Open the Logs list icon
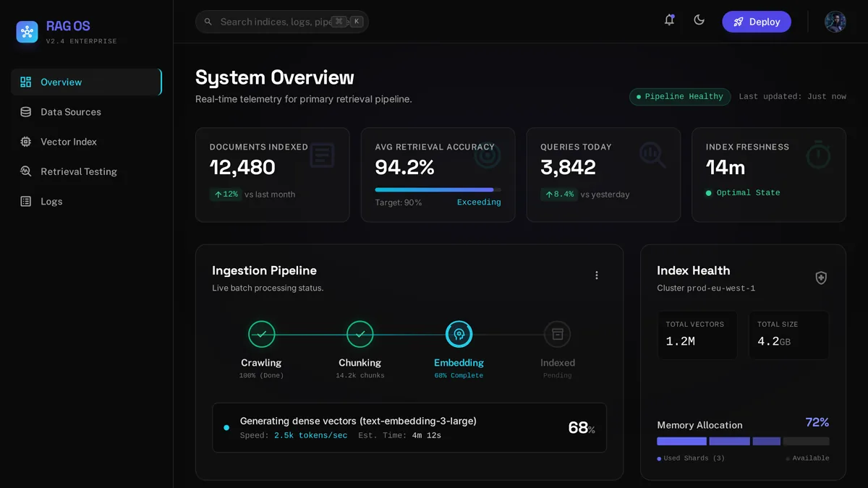Screen dimensions: 868x488 point(26,201)
